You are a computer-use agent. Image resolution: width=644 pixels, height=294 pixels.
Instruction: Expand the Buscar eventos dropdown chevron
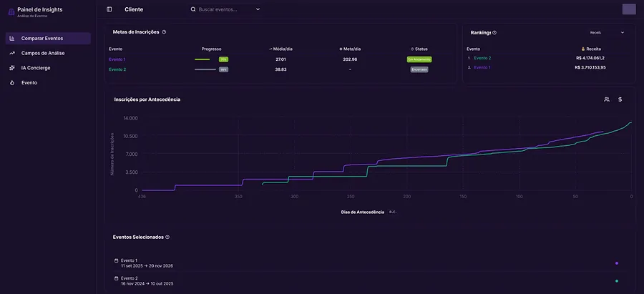point(258,9)
